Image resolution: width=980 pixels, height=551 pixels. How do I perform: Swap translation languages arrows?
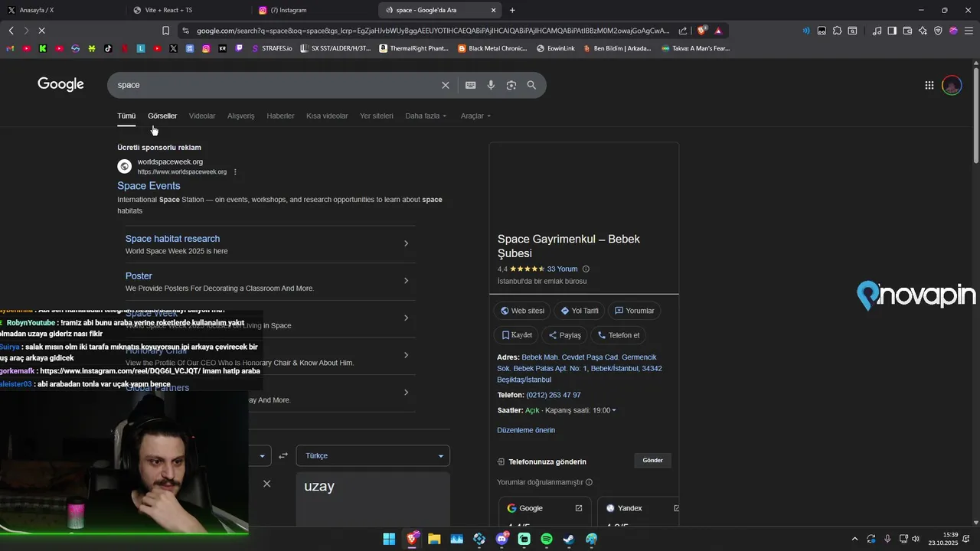[283, 455]
